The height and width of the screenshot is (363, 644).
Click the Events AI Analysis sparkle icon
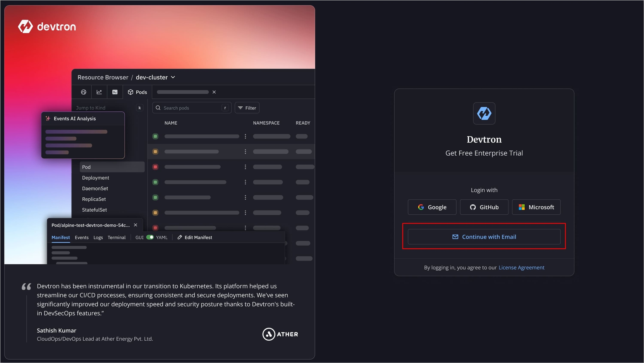[x=48, y=119]
